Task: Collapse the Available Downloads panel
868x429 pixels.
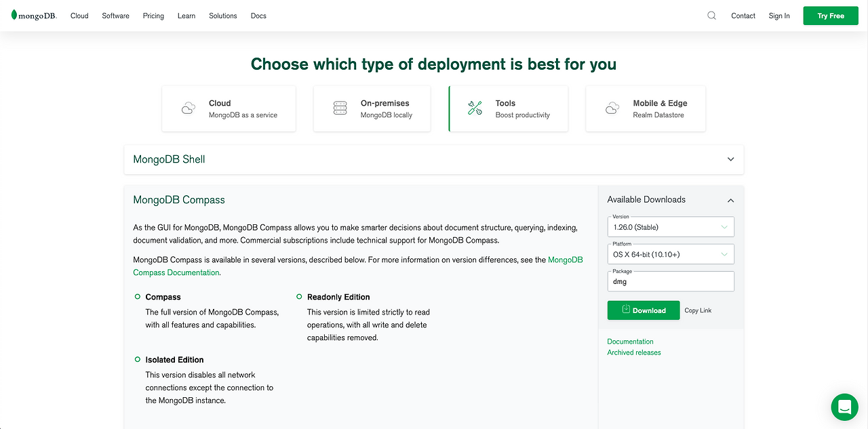Action: pos(730,200)
